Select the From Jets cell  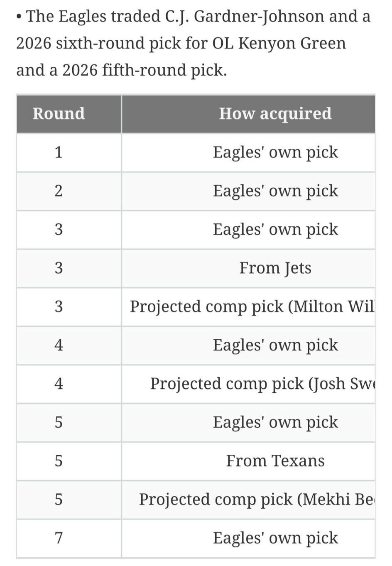coord(248,268)
